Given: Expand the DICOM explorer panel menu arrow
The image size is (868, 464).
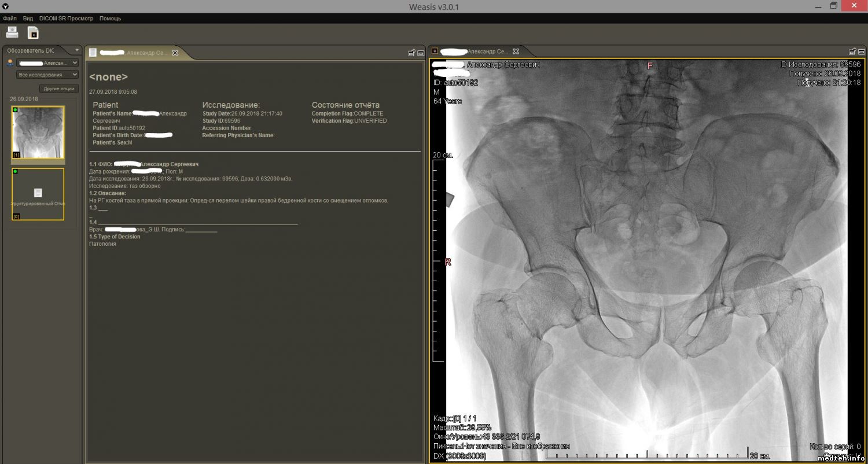Looking at the screenshot, I should [x=77, y=50].
